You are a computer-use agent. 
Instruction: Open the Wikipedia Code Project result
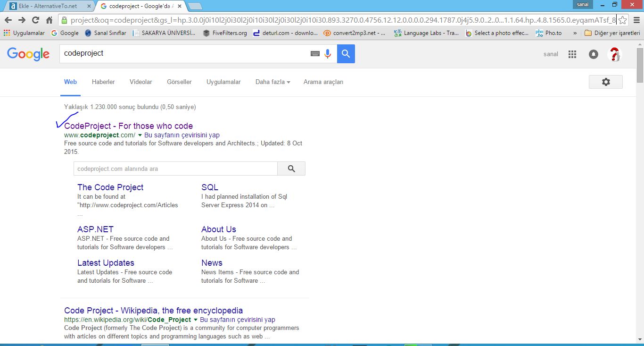point(153,310)
